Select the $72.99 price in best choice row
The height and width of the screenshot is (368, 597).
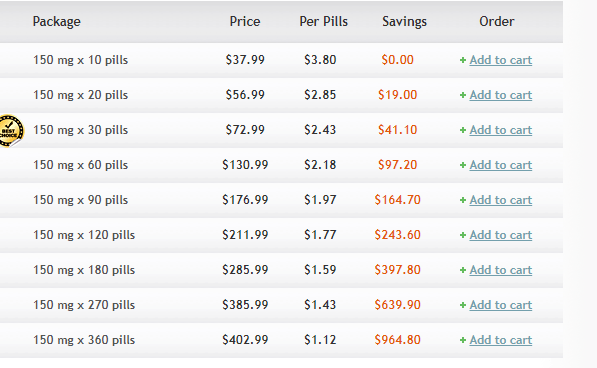(245, 130)
